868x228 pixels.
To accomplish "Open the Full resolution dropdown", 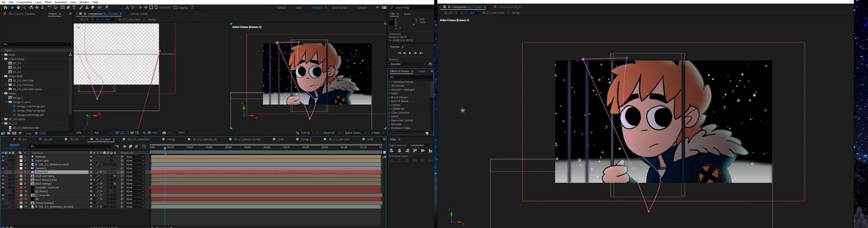I will pos(102,133).
